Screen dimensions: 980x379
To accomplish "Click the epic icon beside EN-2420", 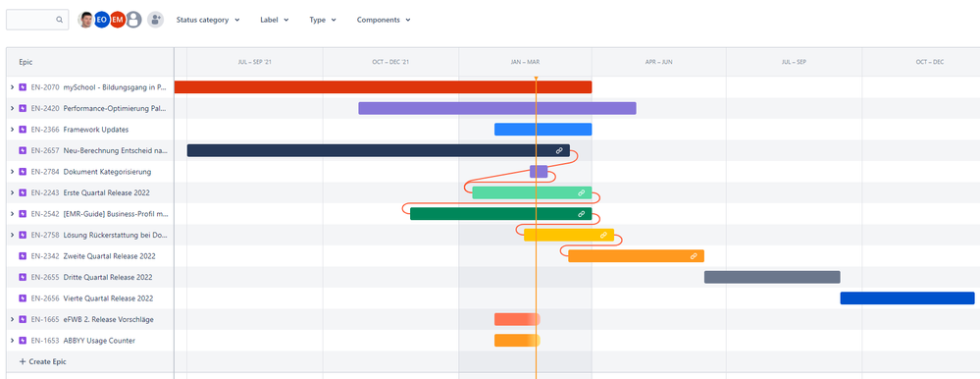I will tap(24, 108).
